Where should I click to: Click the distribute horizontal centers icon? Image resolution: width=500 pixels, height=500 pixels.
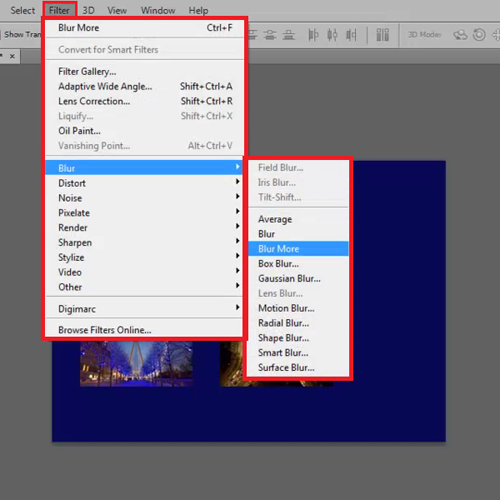332,35
